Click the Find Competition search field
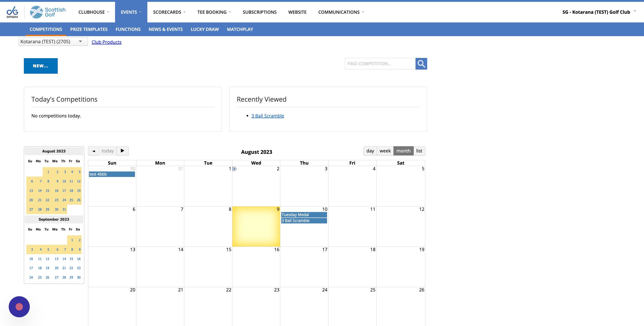 380,64
